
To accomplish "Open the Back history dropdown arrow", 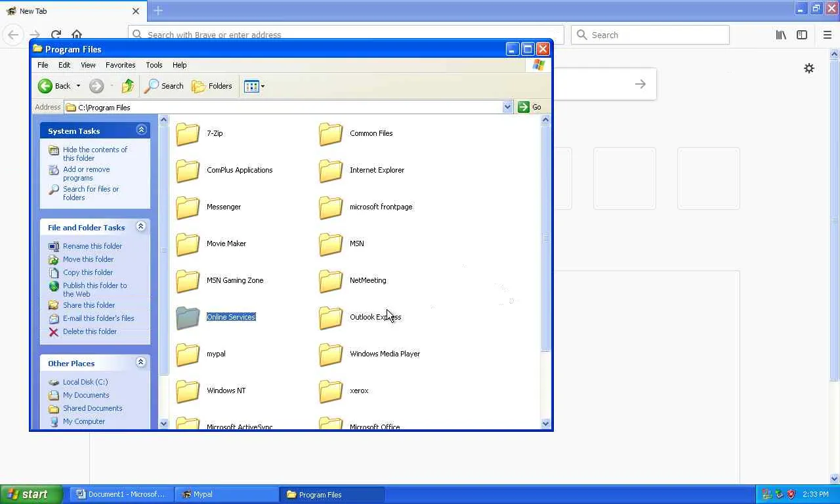I will (78, 86).
